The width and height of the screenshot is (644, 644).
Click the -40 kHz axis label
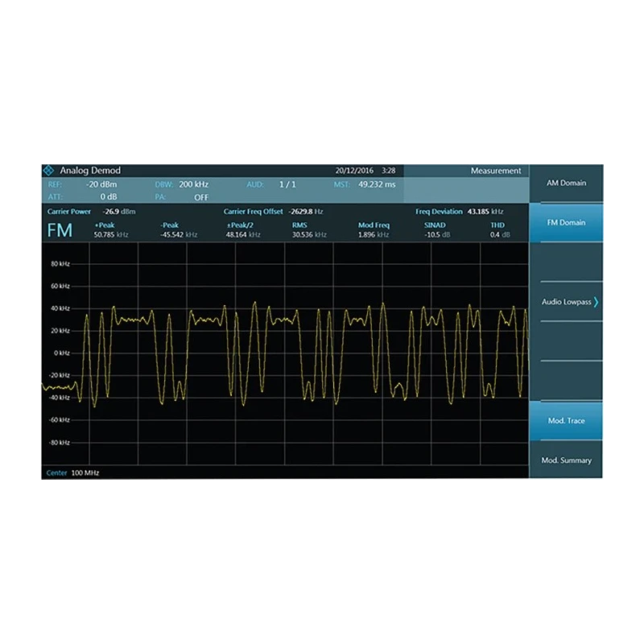click(60, 398)
